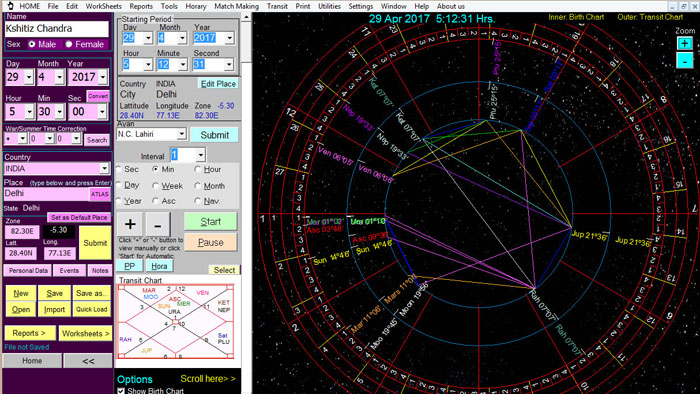Click the Latt. 28.40N input field
The width and height of the screenshot is (700, 394).
click(21, 253)
